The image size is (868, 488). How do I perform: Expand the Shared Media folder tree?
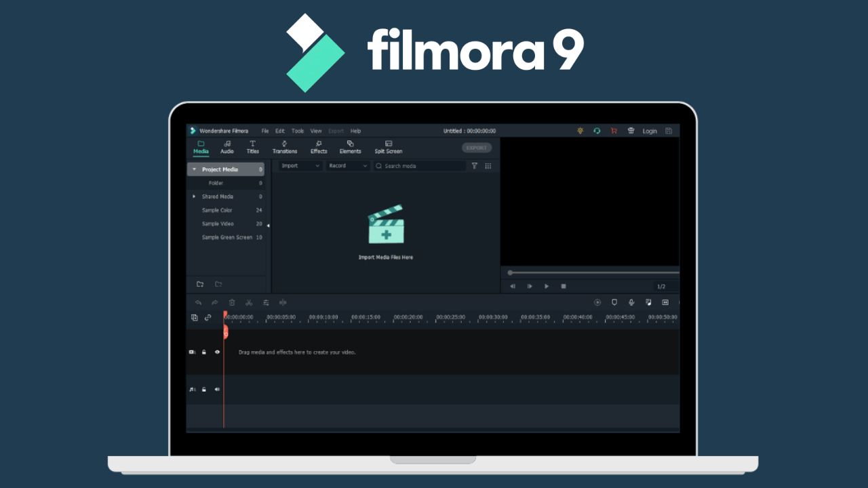click(193, 197)
